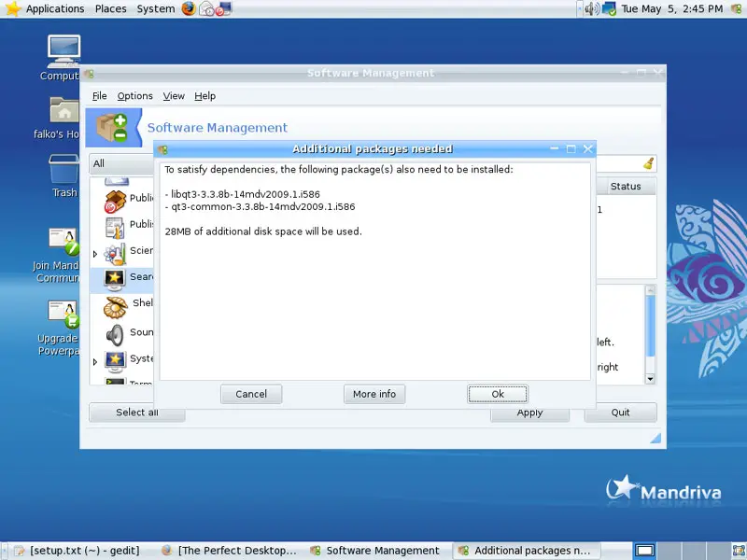Open the volume control speaker icon
The width and height of the screenshot is (747, 560).
[592, 8]
